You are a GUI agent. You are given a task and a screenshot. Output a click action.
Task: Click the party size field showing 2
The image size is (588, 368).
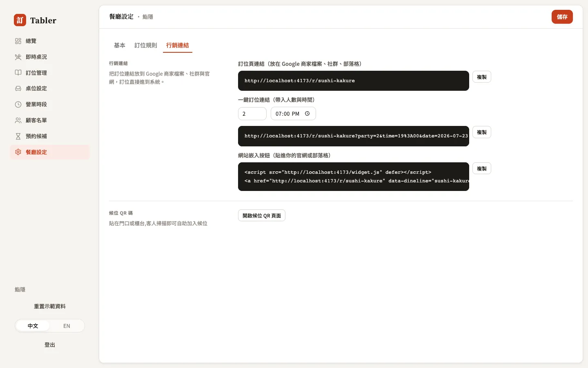click(252, 114)
